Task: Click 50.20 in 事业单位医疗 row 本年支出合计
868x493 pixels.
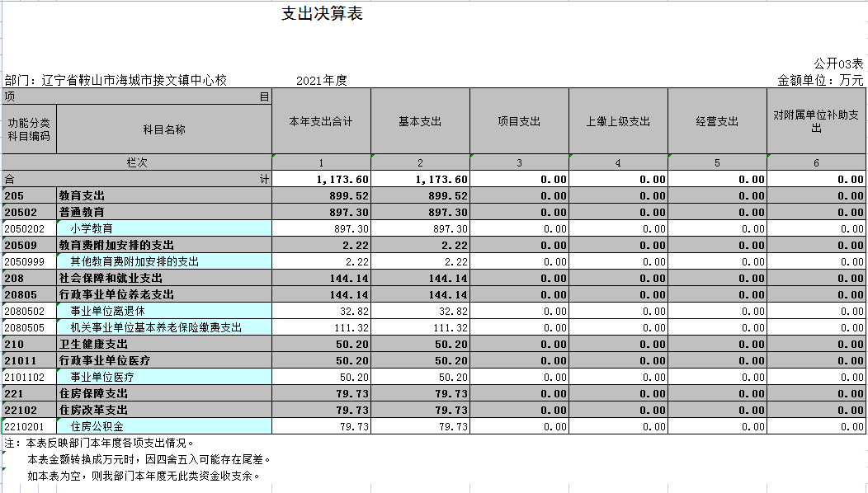Action: point(321,377)
